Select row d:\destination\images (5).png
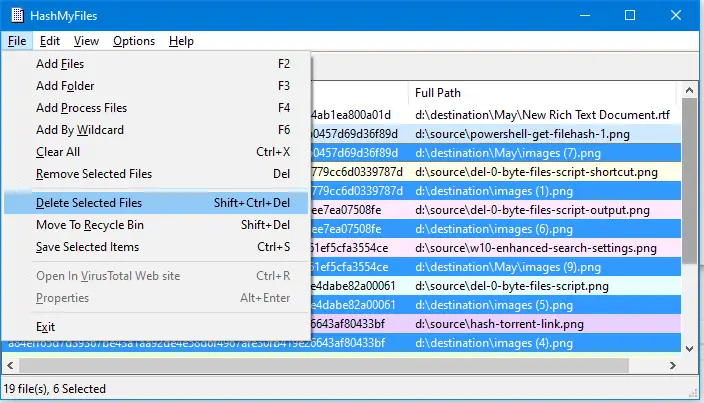Viewport: 704px width, 403px height. tap(496, 305)
